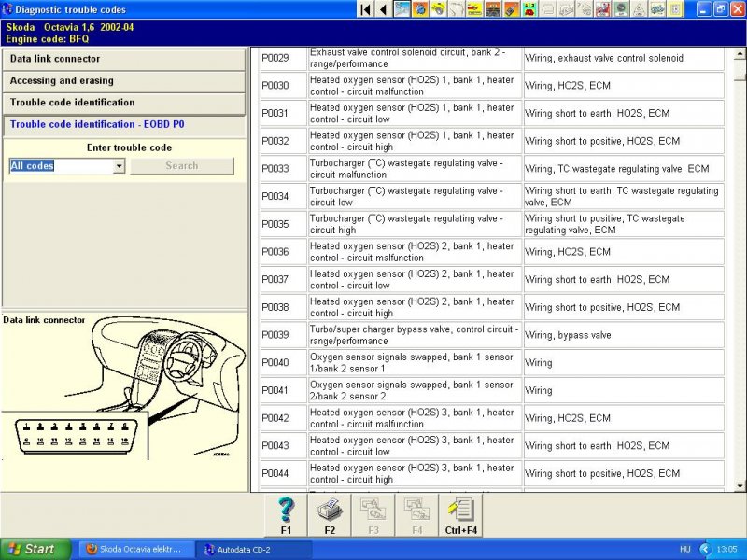The image size is (747, 560).
Task: Open the Data link connector section
Action: pos(124,59)
